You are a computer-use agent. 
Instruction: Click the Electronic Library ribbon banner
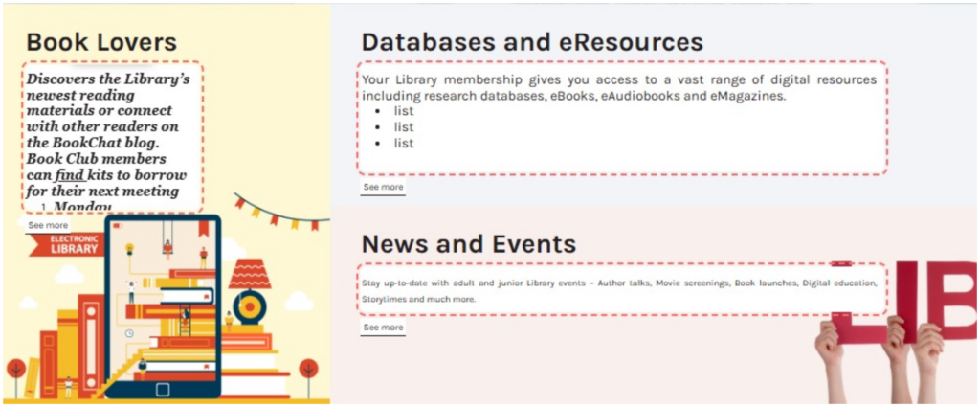[x=72, y=244]
